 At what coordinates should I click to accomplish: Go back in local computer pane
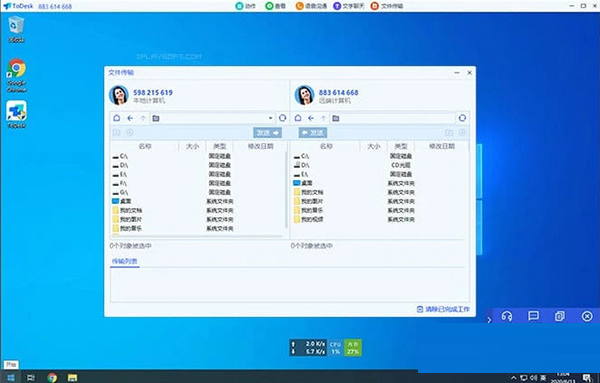(130, 118)
